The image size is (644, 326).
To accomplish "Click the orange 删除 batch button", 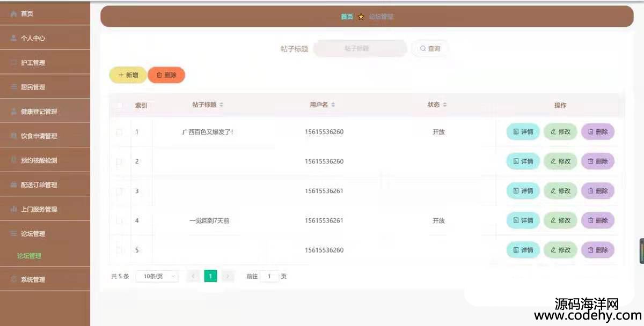I will [x=166, y=75].
